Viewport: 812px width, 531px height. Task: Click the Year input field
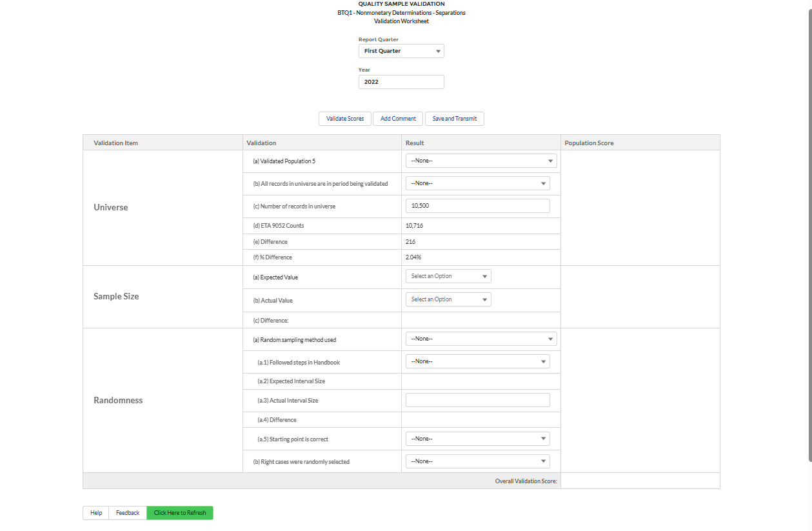click(x=401, y=82)
